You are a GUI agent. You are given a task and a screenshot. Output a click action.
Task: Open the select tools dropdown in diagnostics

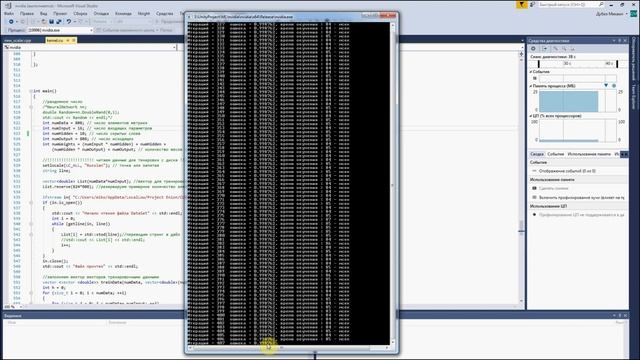545,49
